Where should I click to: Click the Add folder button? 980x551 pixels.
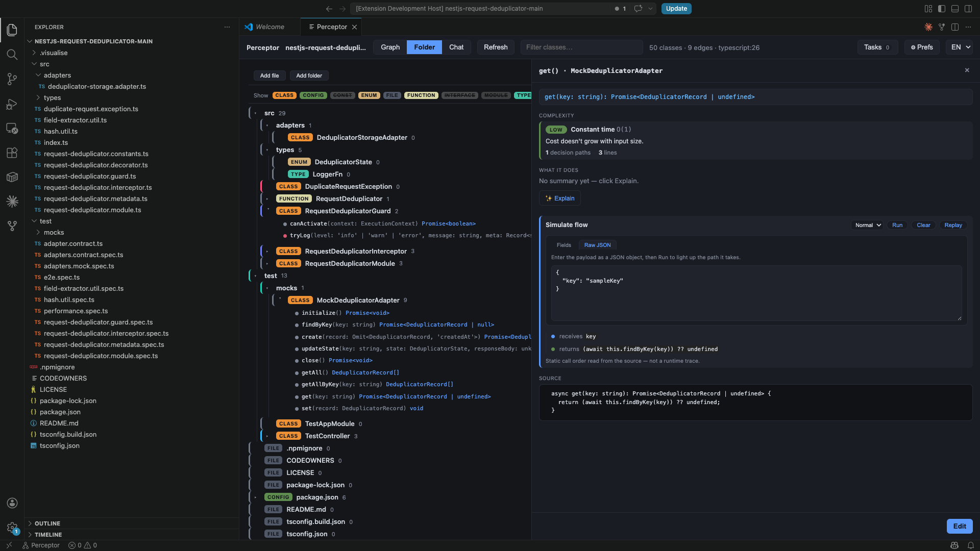click(x=309, y=76)
